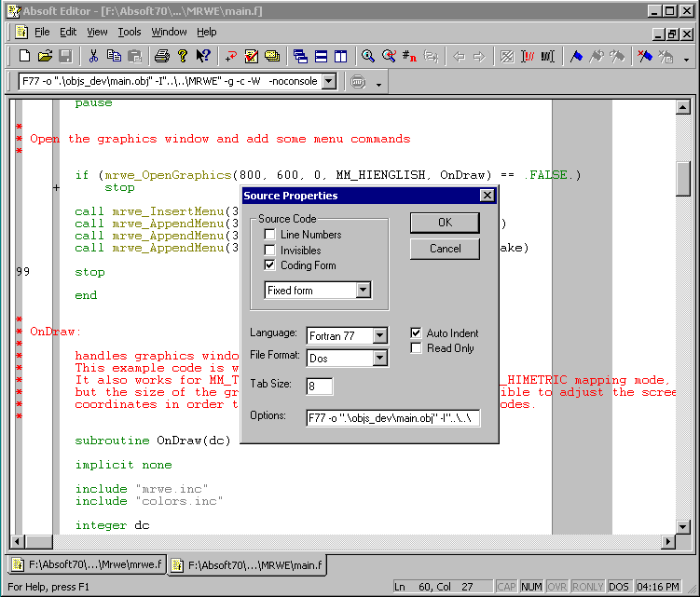Enable the Line Numbers checkbox
Image resolution: width=700 pixels, height=597 pixels.
tap(269, 235)
